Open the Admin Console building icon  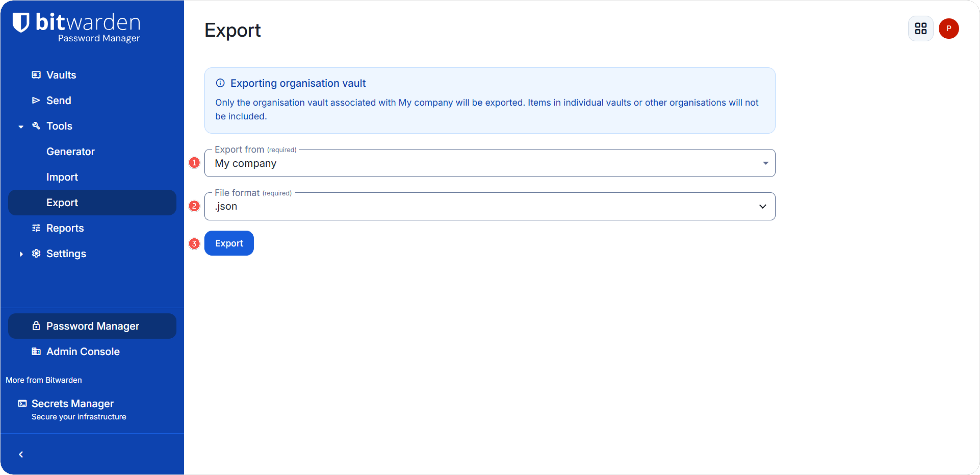pos(36,351)
